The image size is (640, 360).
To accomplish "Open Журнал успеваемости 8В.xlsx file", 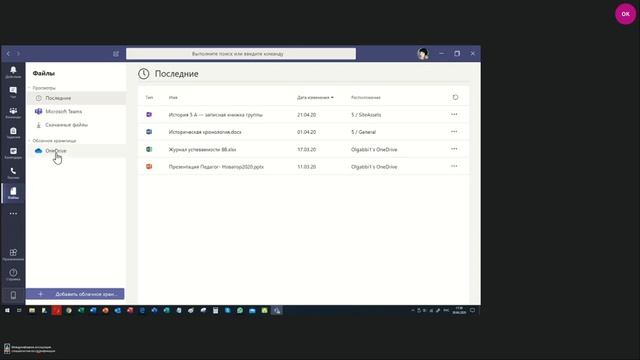I will click(x=202, y=149).
